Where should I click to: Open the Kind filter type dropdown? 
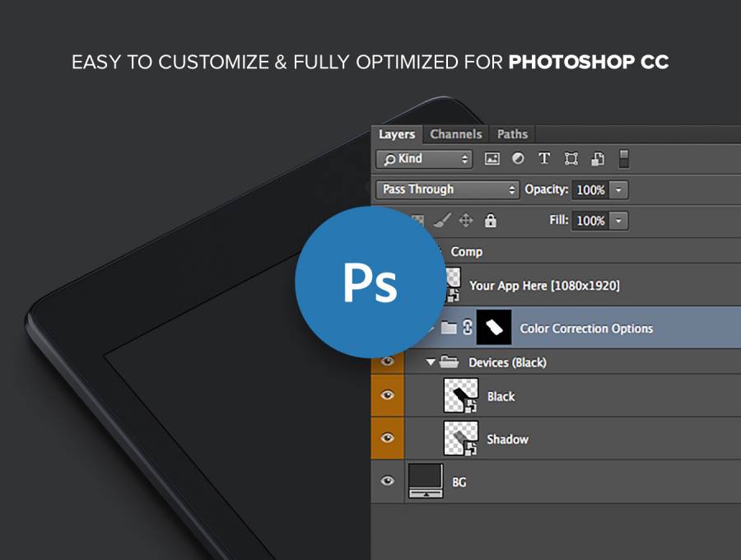pos(424,159)
